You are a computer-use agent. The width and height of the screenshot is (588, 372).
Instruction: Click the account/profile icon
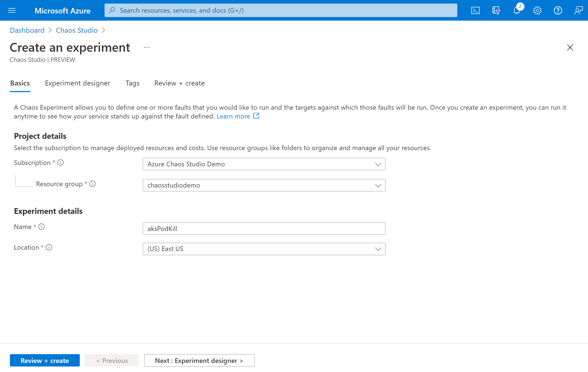pos(578,10)
